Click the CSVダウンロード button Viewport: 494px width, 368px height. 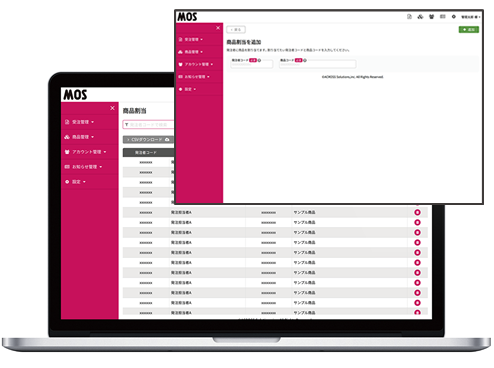(x=148, y=139)
